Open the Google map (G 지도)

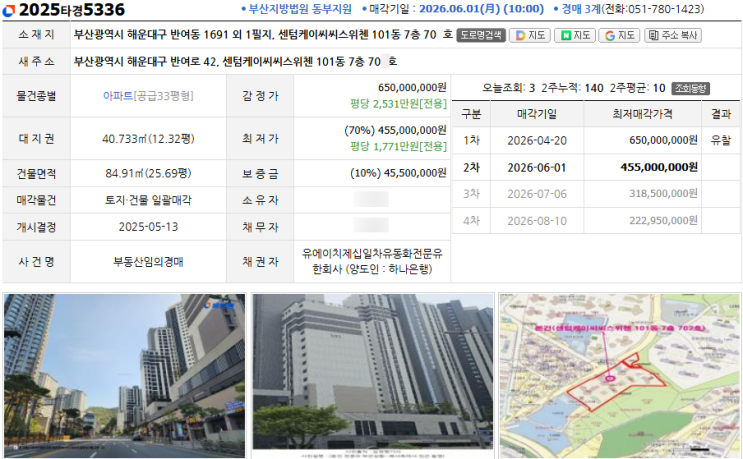[620, 35]
